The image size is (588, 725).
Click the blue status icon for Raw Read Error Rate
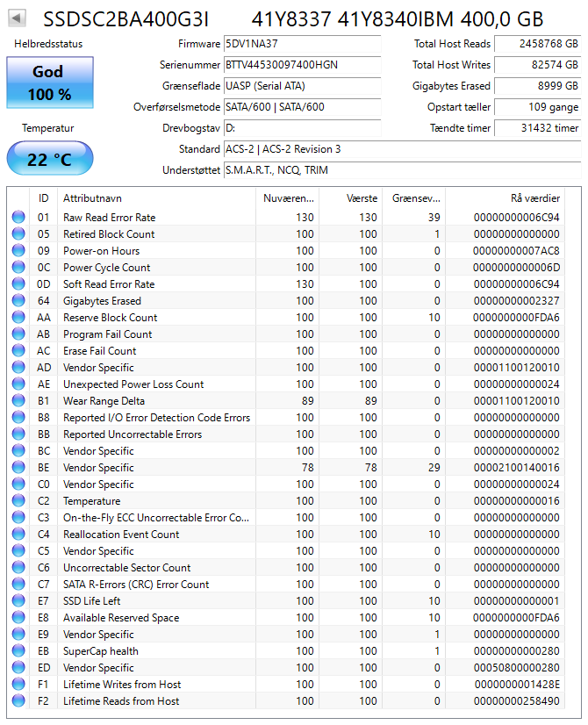18,217
